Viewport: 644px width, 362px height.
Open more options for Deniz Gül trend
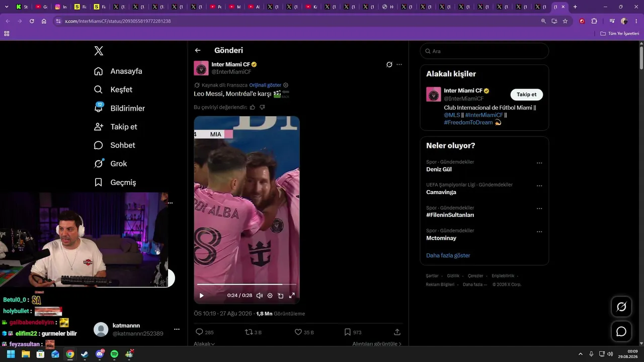click(539, 163)
